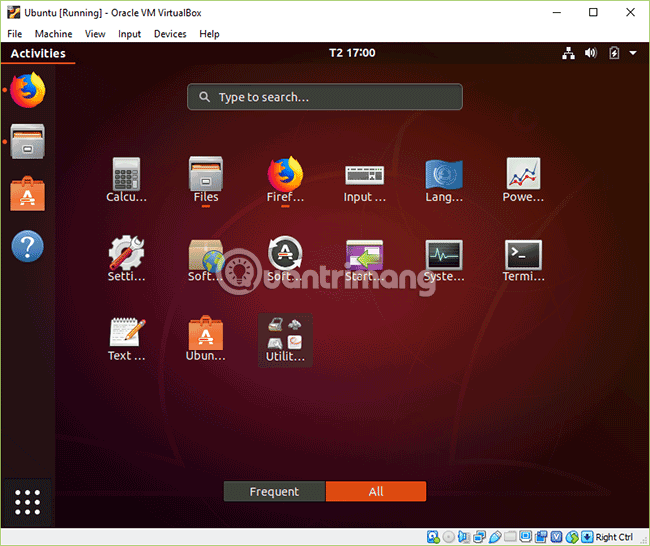Open System Monitor app
The width and height of the screenshot is (650, 546).
444,259
